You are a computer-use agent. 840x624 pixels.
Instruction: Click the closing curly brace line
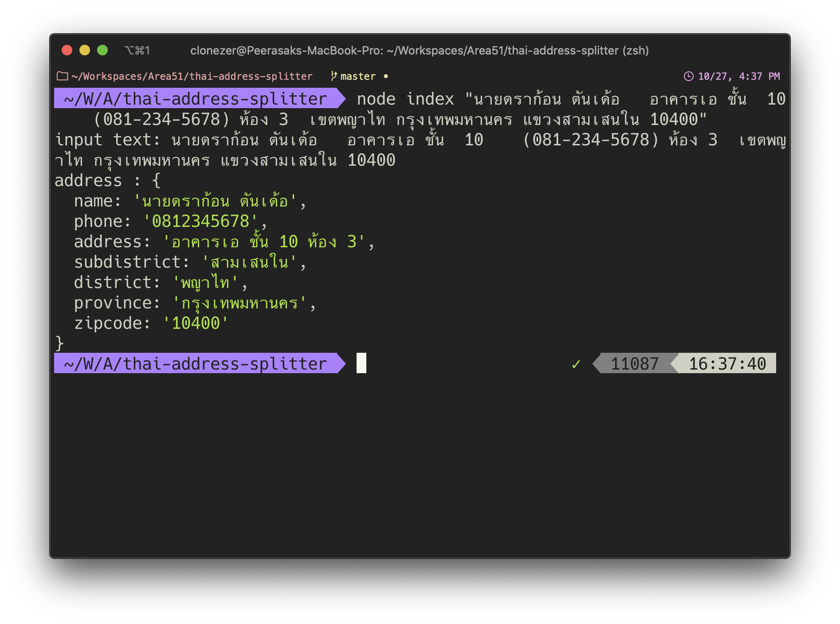[x=59, y=343]
